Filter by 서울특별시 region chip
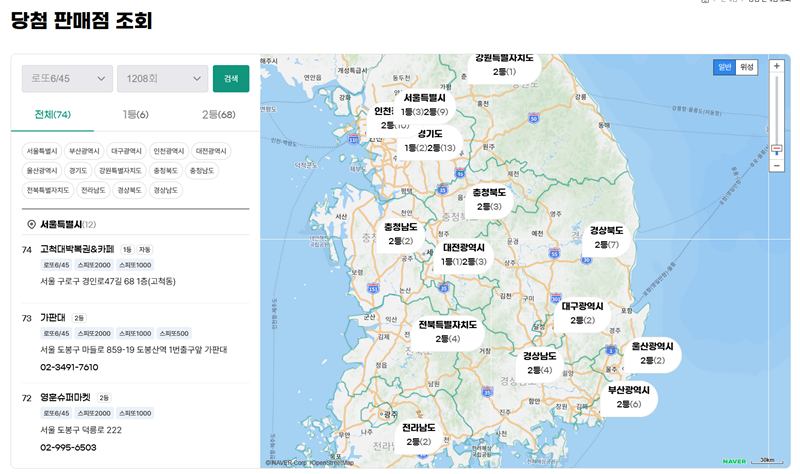Image resolution: width=800 pixels, height=474 pixels. tap(42, 151)
